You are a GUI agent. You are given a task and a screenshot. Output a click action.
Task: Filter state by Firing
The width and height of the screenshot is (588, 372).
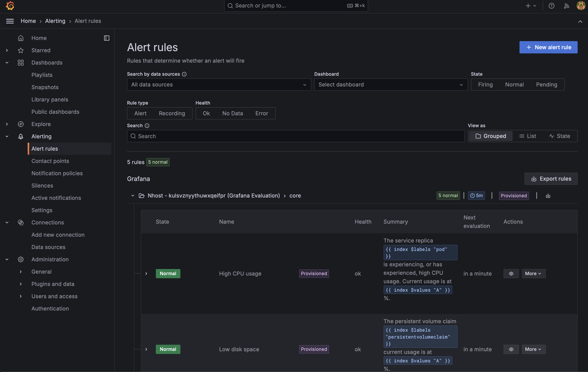(x=485, y=85)
